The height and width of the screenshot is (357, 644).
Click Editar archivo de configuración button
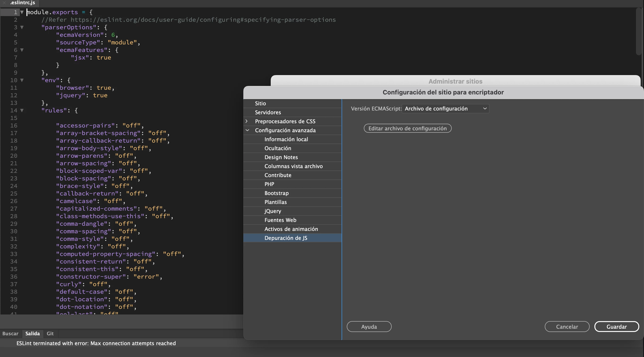coord(407,128)
